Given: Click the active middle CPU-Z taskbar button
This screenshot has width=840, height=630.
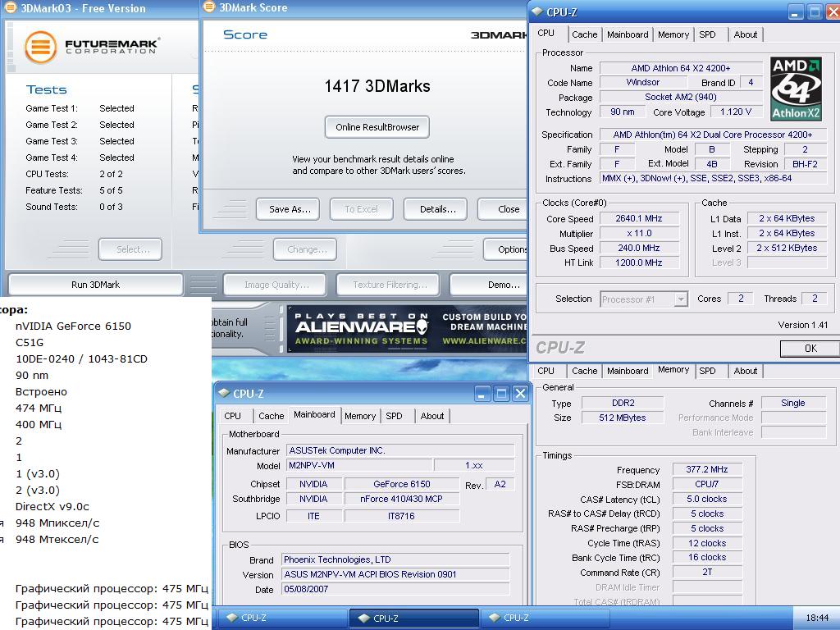Looking at the screenshot, I should (413, 618).
